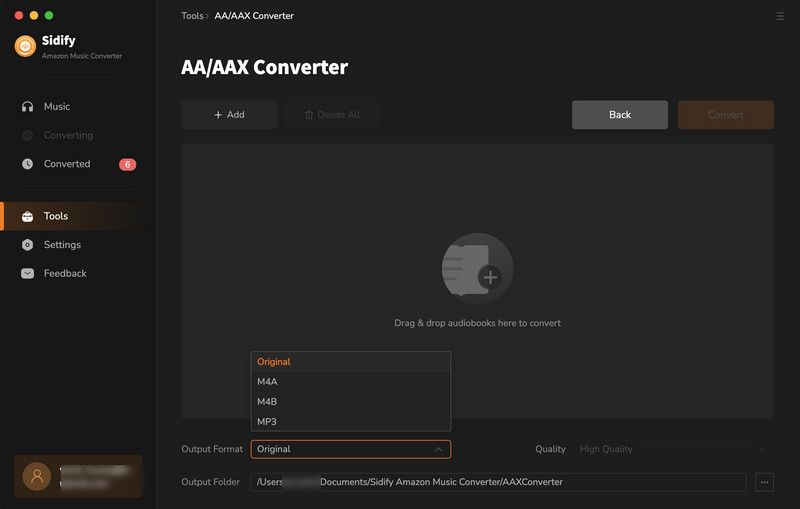Choose MP3 output format
The image size is (800, 509).
point(351,421)
